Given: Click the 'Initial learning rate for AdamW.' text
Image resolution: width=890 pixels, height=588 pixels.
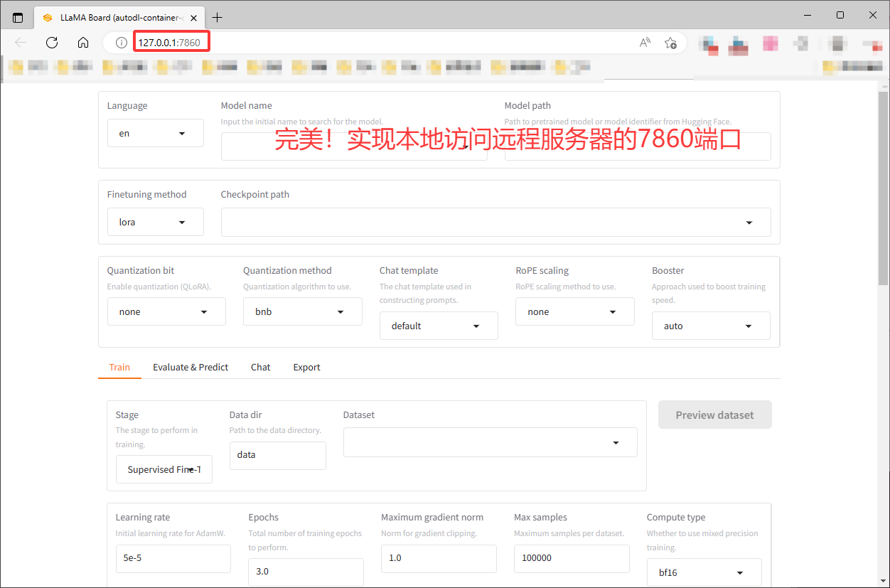Looking at the screenshot, I should 171,533.
